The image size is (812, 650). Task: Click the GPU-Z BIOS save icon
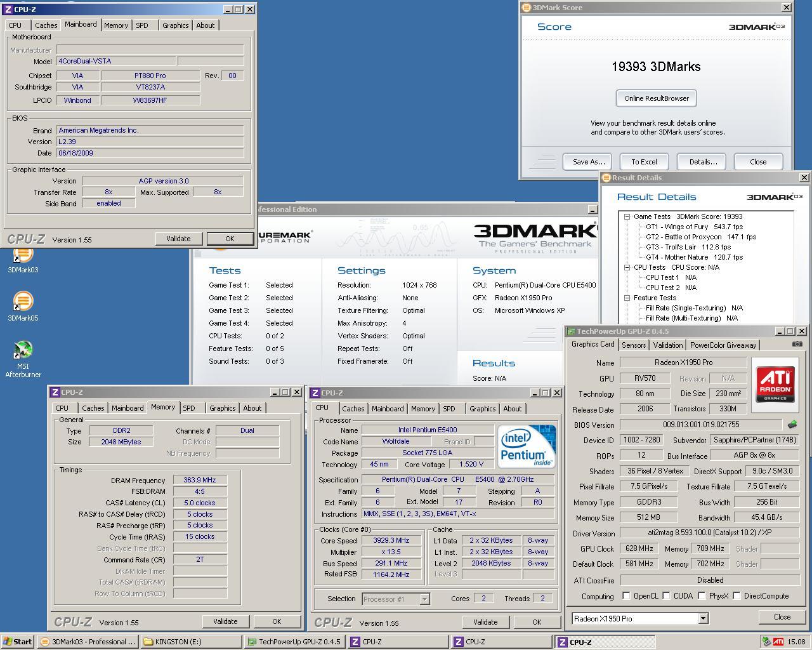tap(792, 424)
